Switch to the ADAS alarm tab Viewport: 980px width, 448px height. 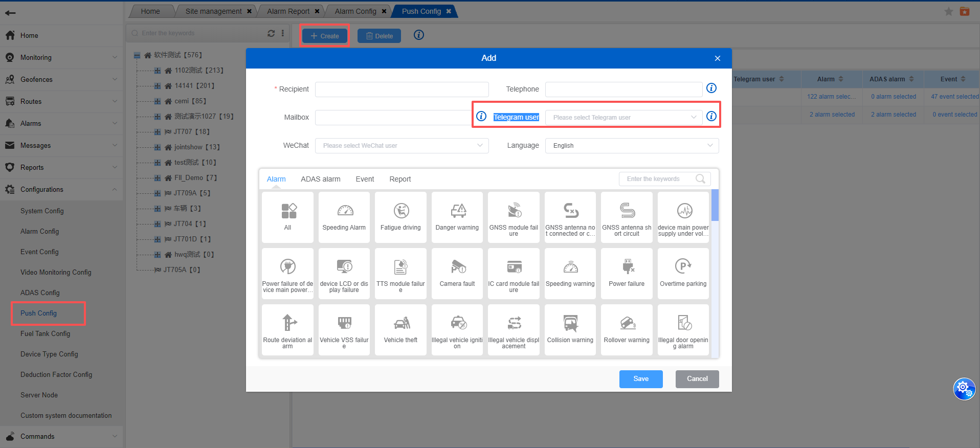321,179
